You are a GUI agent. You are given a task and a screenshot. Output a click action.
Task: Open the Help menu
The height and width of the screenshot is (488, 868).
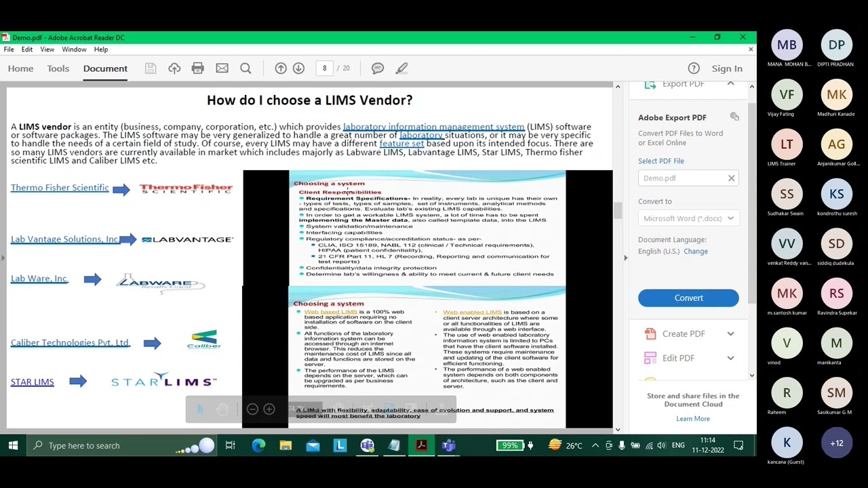tap(100, 49)
